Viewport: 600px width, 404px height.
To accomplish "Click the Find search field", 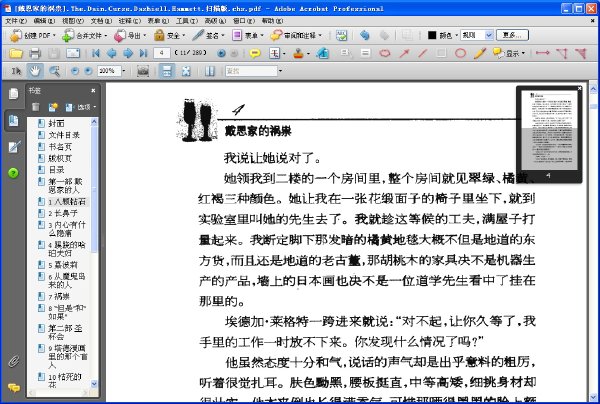I will (251, 71).
